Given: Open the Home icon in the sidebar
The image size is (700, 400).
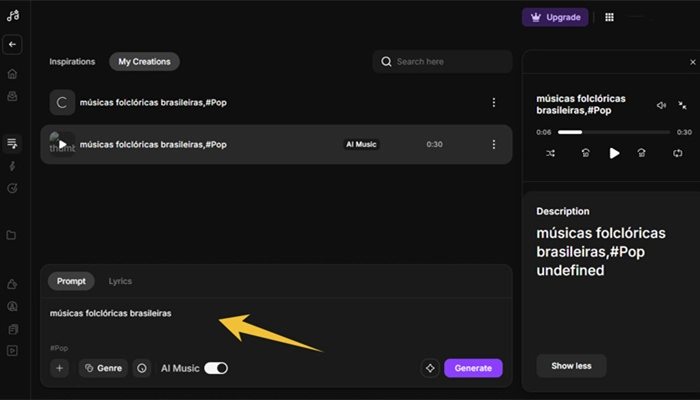Looking at the screenshot, I should 12,74.
